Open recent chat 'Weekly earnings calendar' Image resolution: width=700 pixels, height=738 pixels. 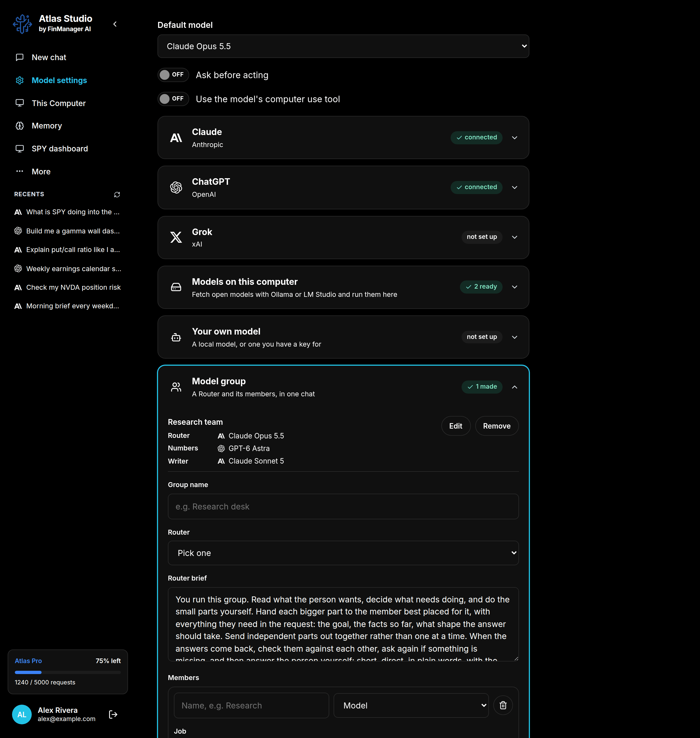tap(68, 268)
